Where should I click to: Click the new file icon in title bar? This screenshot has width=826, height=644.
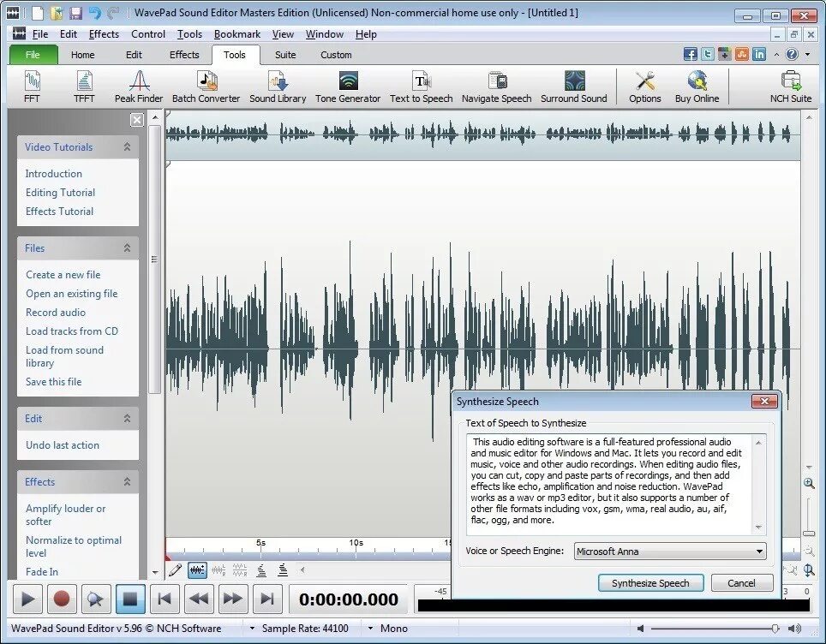[38, 13]
